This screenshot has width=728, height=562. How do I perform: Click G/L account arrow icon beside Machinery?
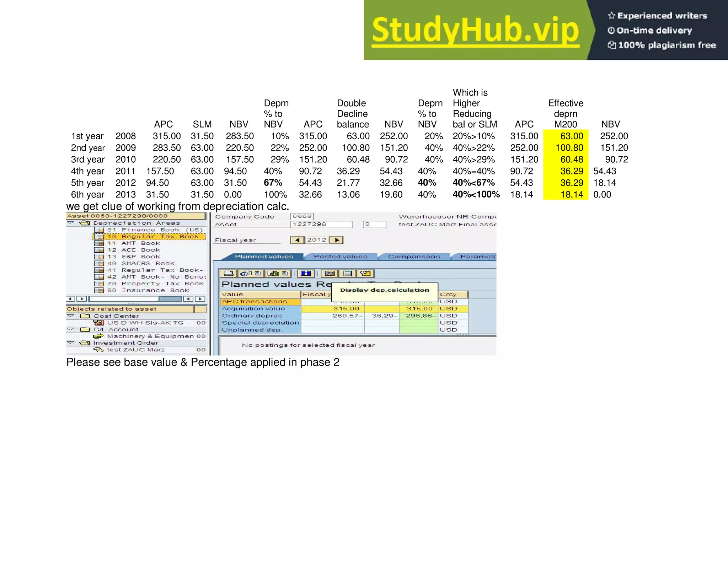click(98, 336)
